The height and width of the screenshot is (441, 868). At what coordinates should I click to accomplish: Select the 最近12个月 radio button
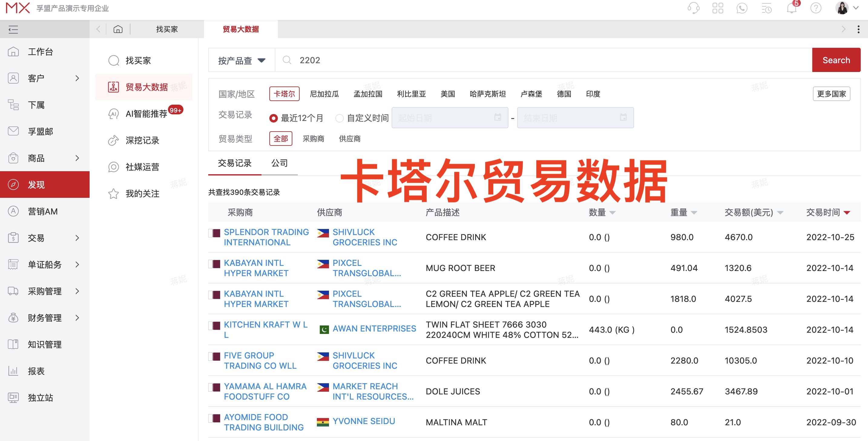[x=273, y=118]
